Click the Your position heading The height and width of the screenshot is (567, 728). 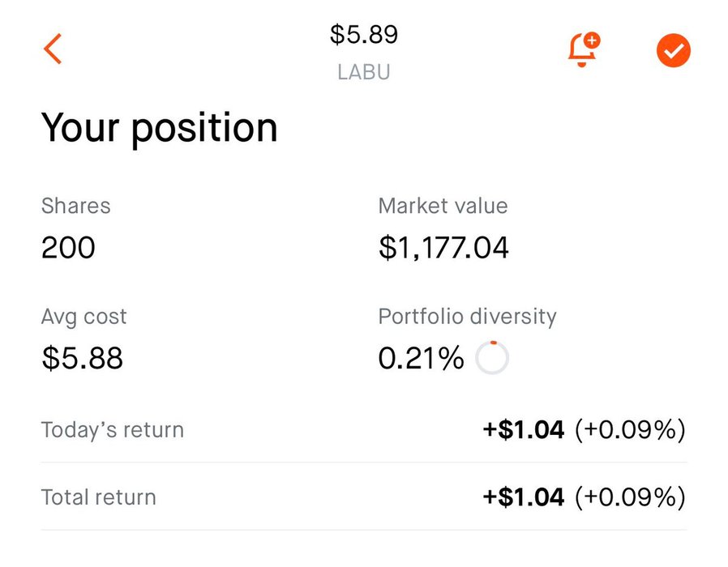[x=159, y=129]
